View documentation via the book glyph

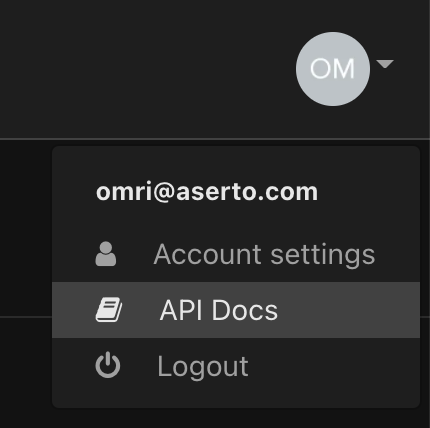[x=109, y=310]
